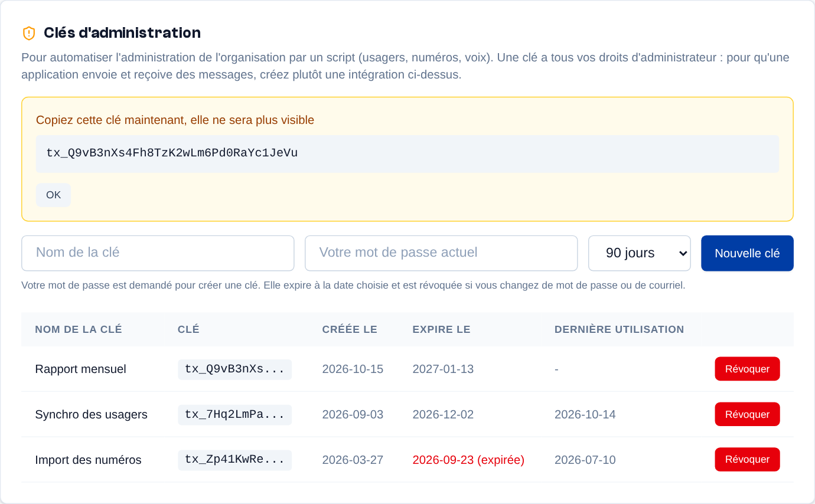Revoke the Synchro des usagers key
Image resolution: width=815 pixels, height=504 pixels.
[x=747, y=414]
